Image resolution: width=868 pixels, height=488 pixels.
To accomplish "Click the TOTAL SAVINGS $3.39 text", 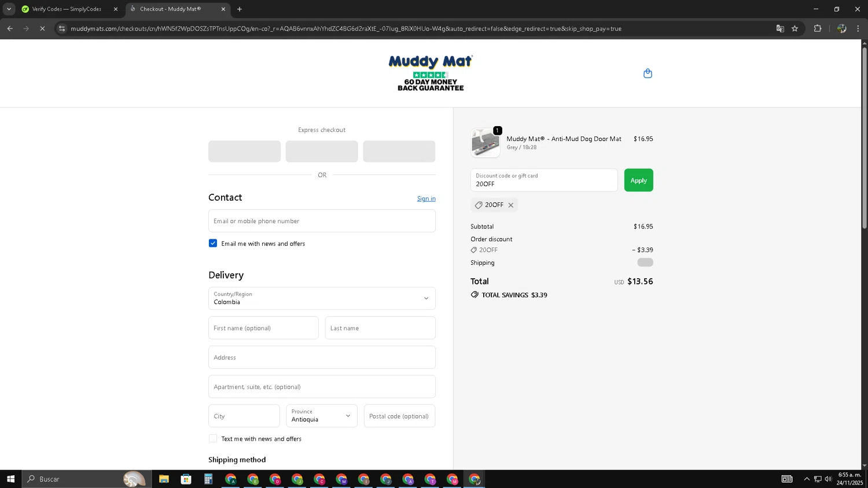I will click(x=514, y=295).
